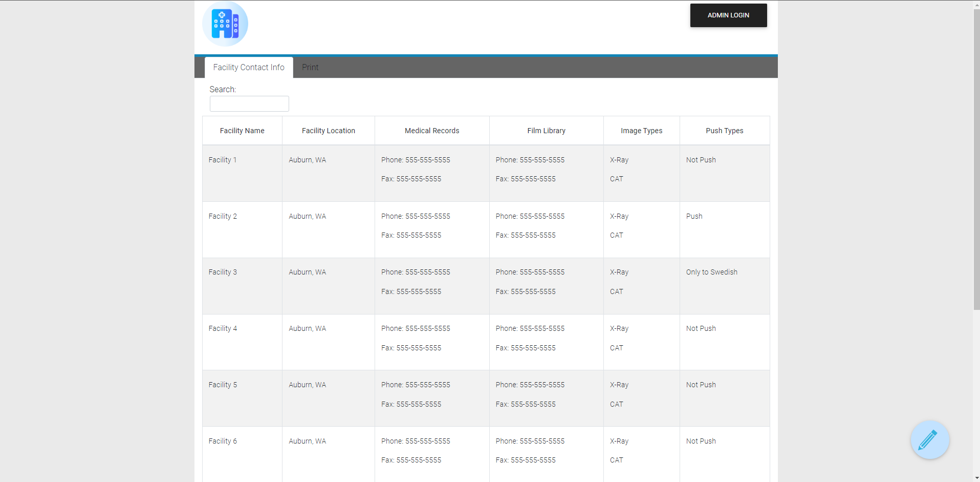Click the Push Types column header

click(x=724, y=131)
